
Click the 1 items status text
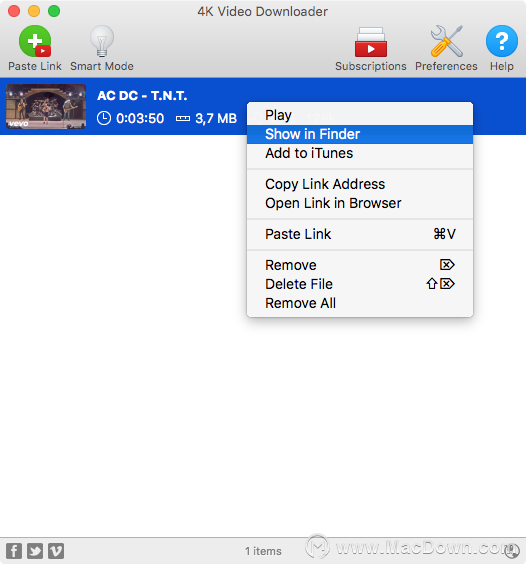click(263, 551)
